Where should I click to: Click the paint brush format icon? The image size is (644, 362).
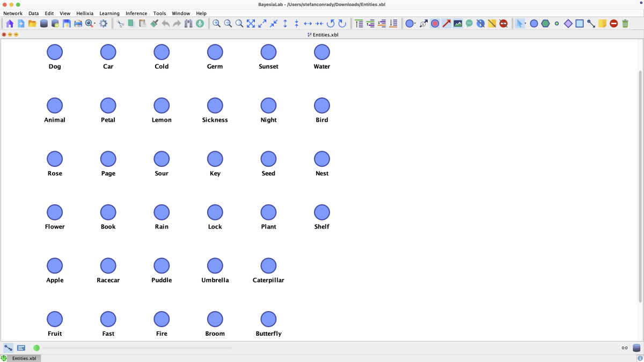(155, 24)
